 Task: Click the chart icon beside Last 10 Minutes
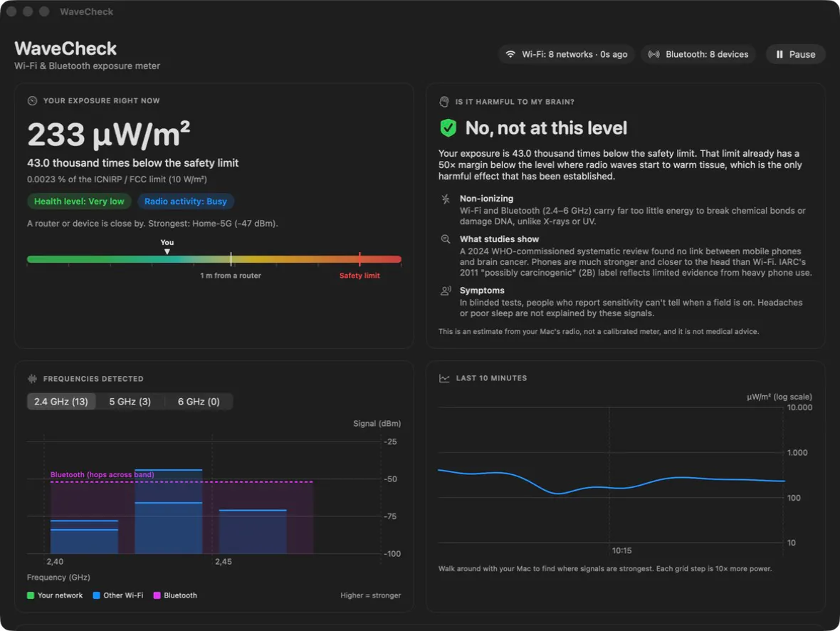(x=444, y=378)
